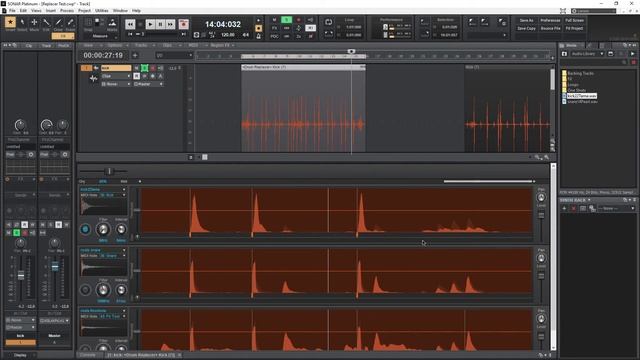Screen dimensions: 640x360
Task: Select the Smart tool star icon
Action: point(10,22)
